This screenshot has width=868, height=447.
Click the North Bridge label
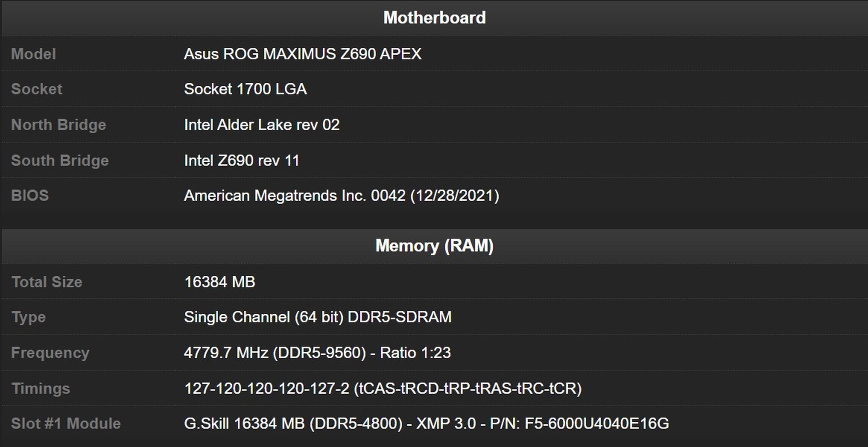click(x=58, y=125)
